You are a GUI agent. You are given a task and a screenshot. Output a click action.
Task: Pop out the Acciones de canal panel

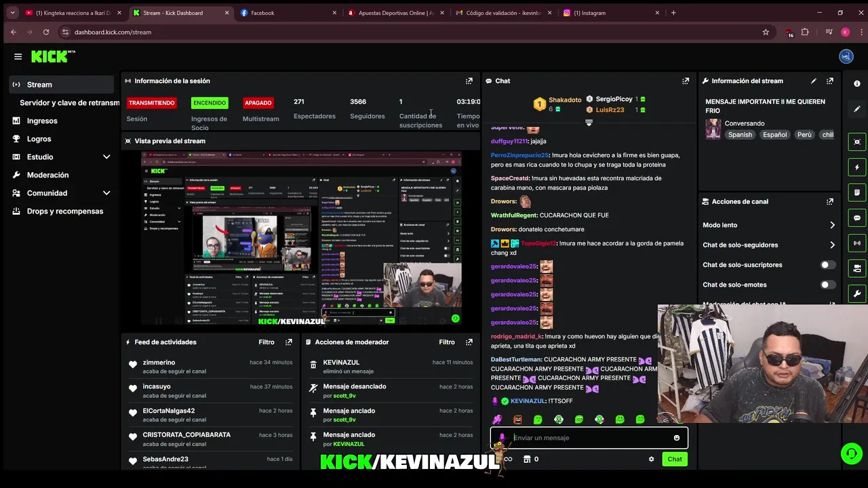(830, 201)
